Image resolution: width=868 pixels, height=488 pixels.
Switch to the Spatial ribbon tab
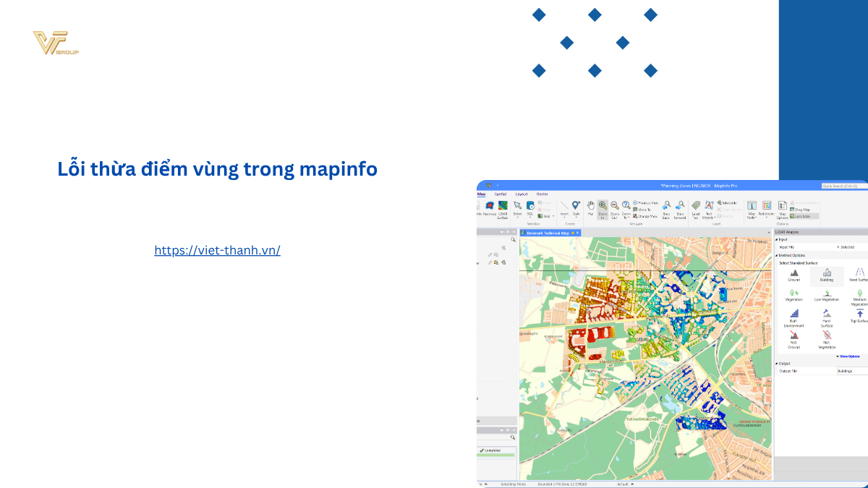click(x=501, y=194)
